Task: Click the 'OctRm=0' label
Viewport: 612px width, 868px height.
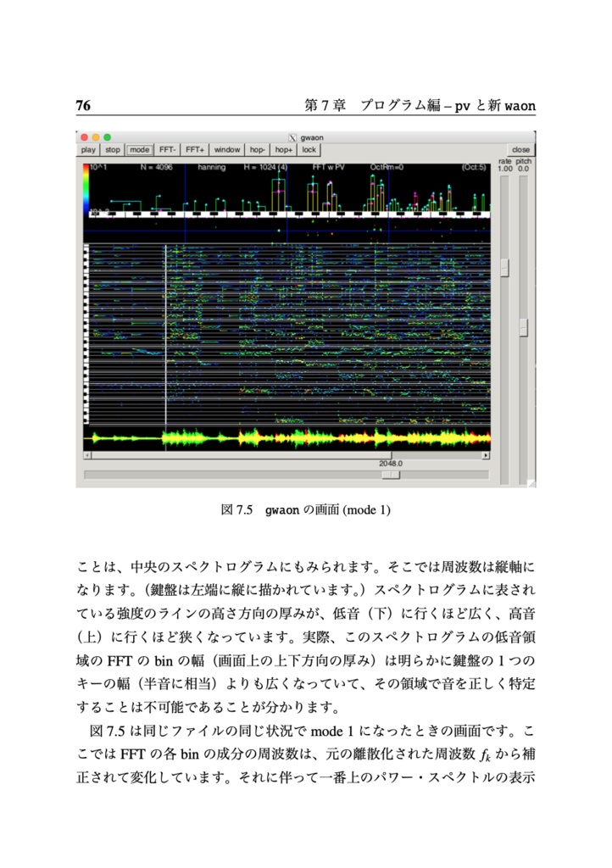Action: pos(387,167)
